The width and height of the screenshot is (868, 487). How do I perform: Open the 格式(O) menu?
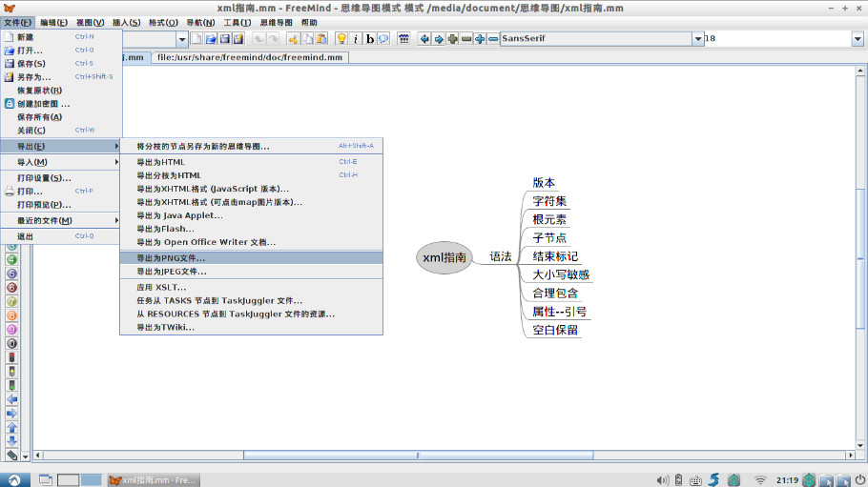tap(163, 22)
